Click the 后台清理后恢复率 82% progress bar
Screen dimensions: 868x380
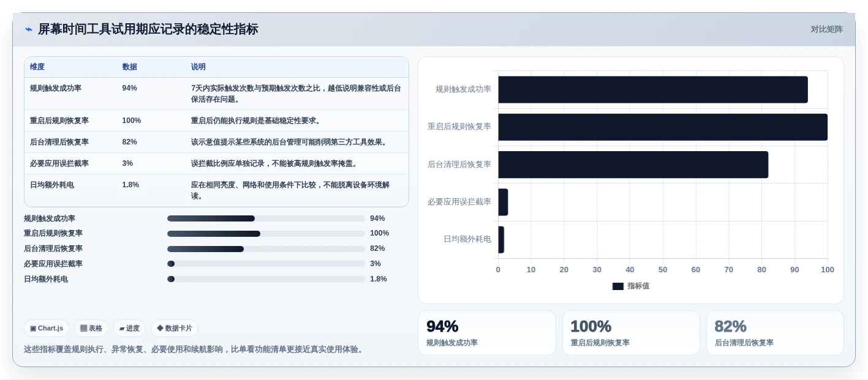(x=266, y=249)
